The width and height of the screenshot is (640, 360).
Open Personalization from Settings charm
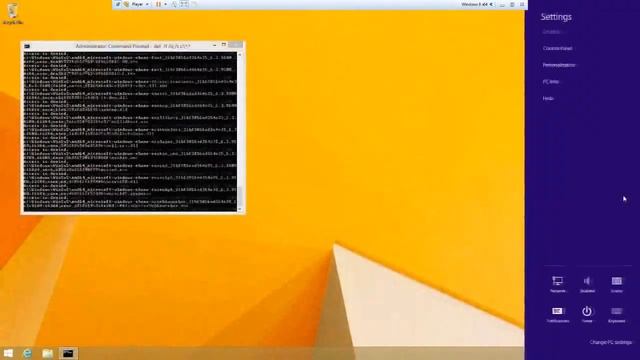coord(559,65)
